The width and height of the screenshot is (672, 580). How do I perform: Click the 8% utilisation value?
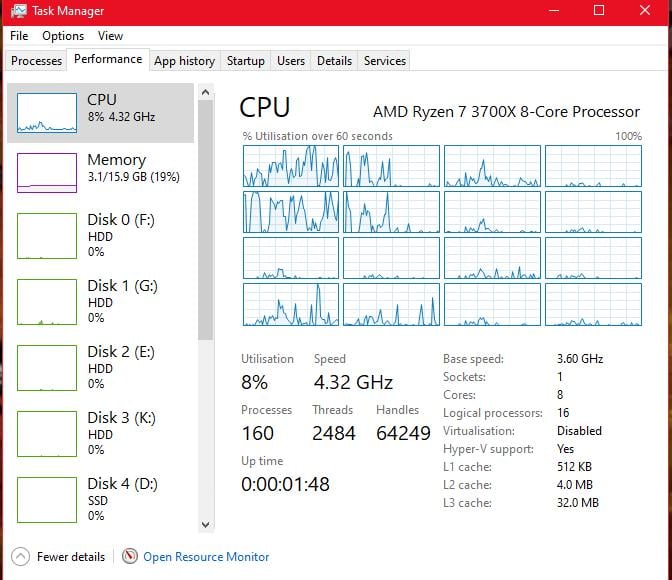pyautogui.click(x=255, y=382)
